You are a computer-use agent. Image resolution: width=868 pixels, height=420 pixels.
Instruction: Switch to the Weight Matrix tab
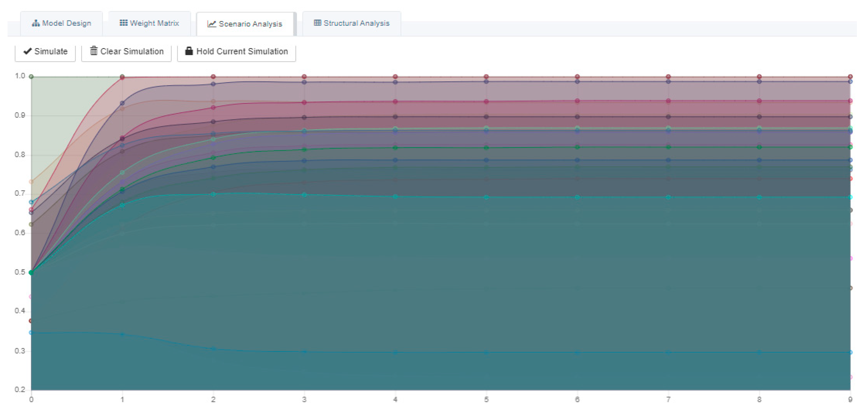(x=154, y=23)
